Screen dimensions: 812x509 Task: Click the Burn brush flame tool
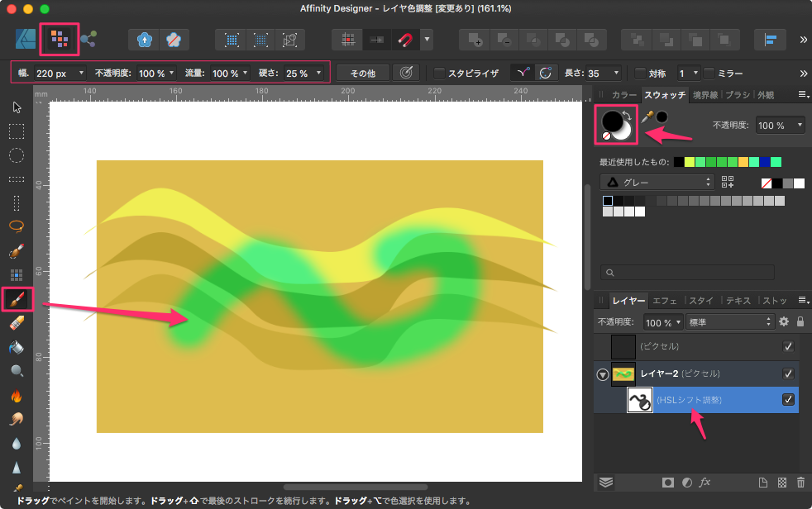[x=17, y=396]
